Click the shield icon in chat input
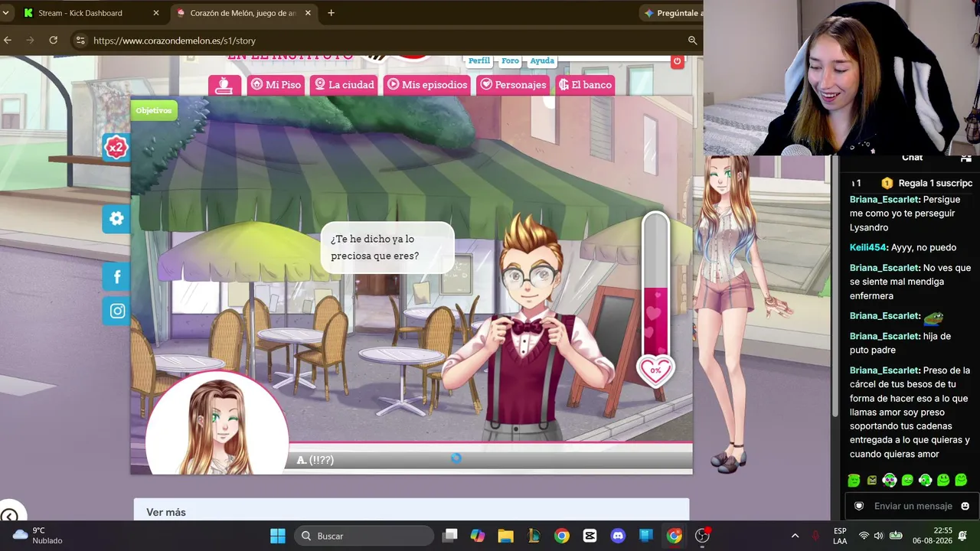This screenshot has height=551, width=980. pos(859,506)
